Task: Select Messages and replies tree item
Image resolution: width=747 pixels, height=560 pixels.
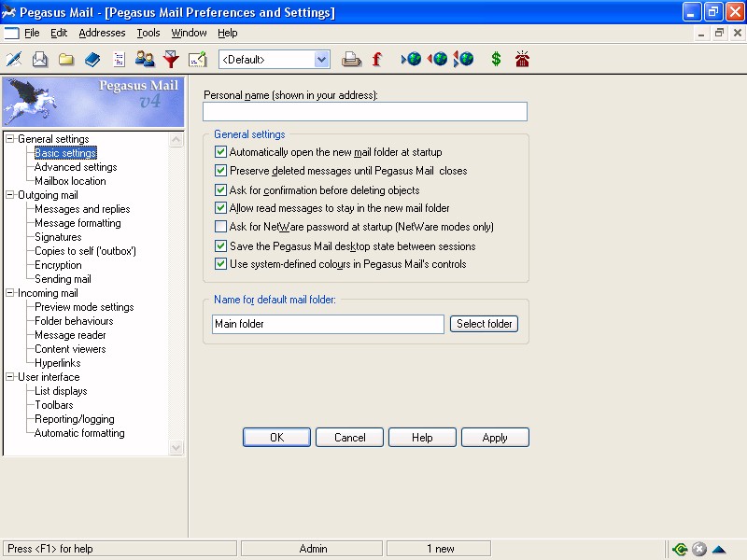Action: [82, 209]
